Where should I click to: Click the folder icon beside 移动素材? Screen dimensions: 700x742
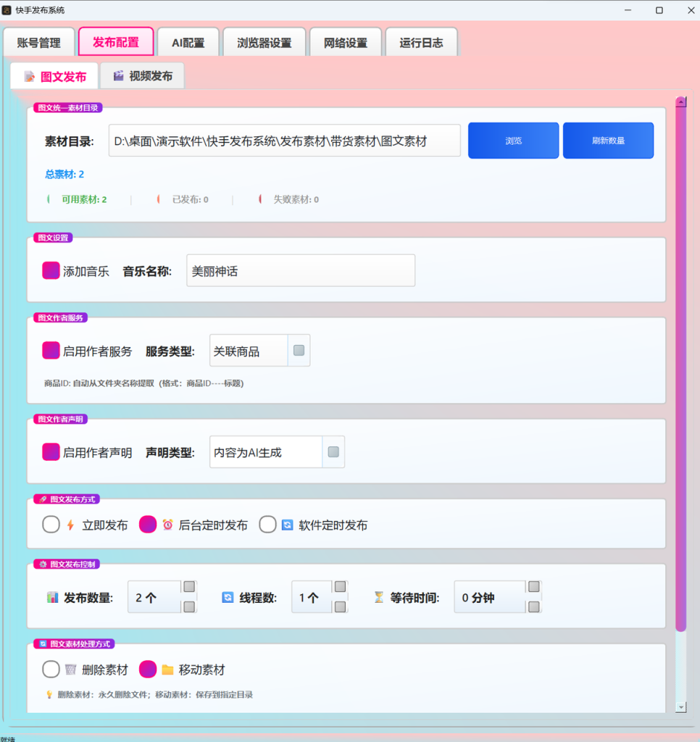pos(167,670)
